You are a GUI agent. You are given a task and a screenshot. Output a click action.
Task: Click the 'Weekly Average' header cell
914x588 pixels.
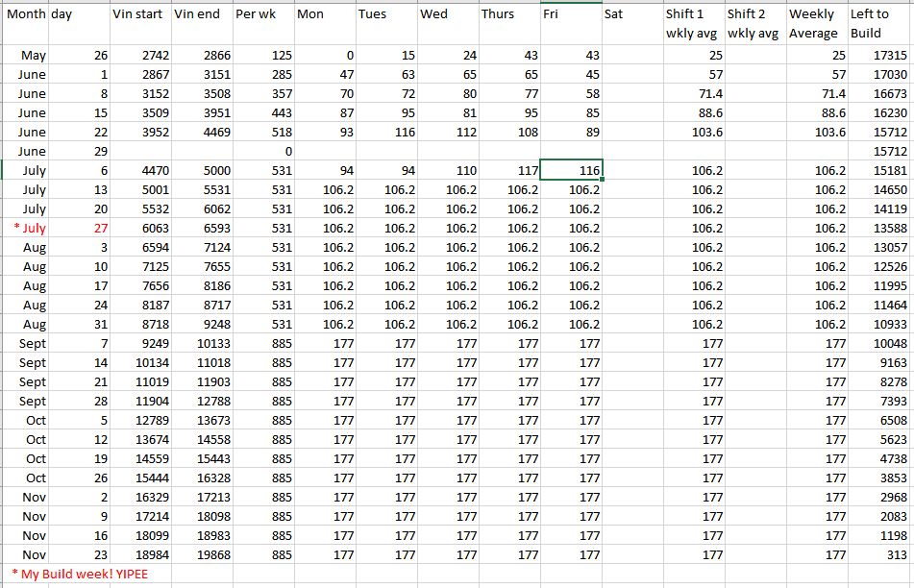[x=816, y=23]
